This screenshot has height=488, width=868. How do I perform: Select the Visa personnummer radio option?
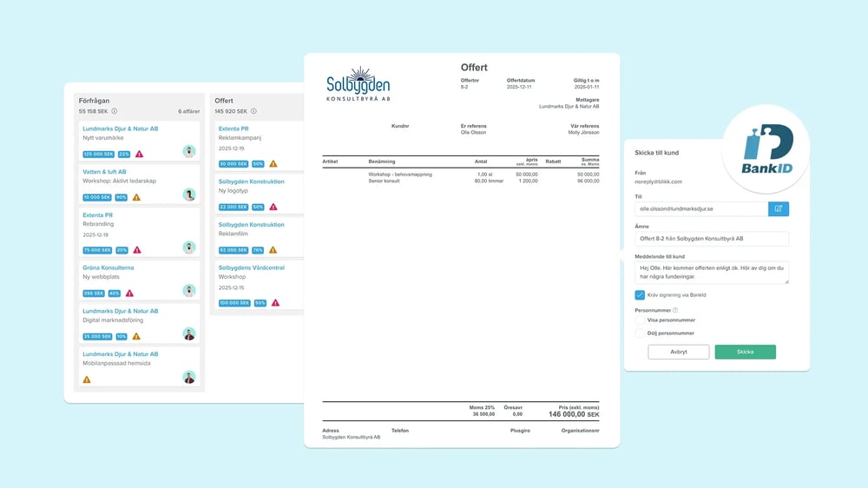[x=640, y=320]
